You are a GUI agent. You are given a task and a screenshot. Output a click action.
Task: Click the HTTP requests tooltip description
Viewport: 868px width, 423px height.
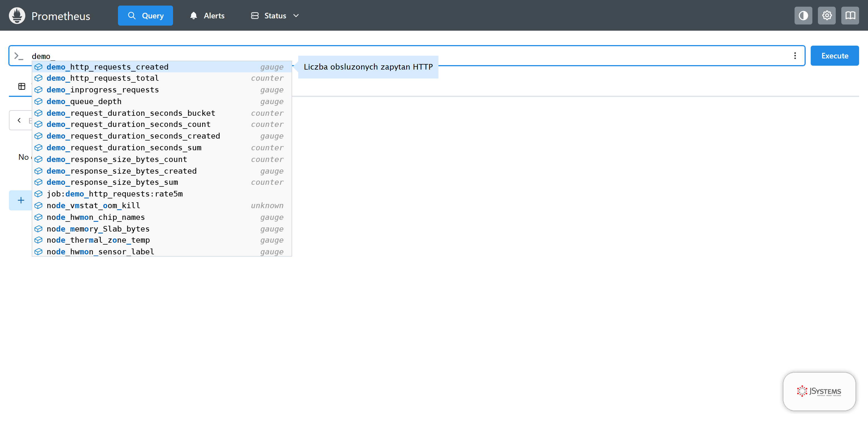click(368, 67)
